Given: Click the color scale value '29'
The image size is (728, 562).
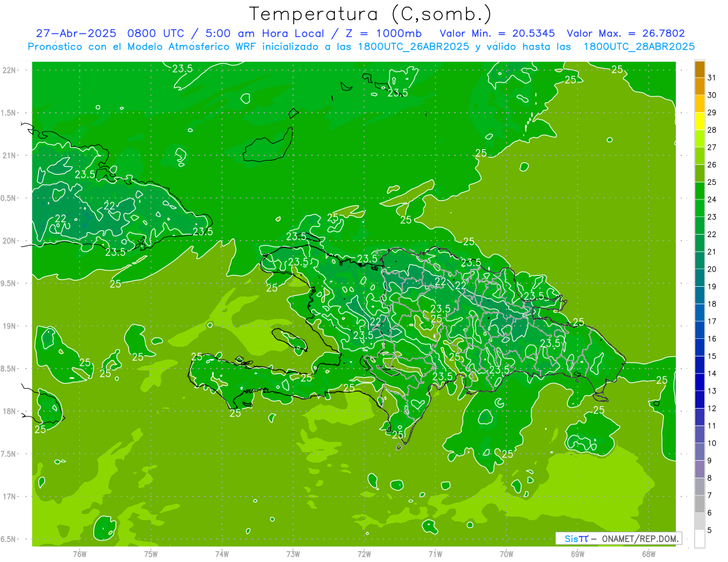Looking at the screenshot, I should coord(712,112).
